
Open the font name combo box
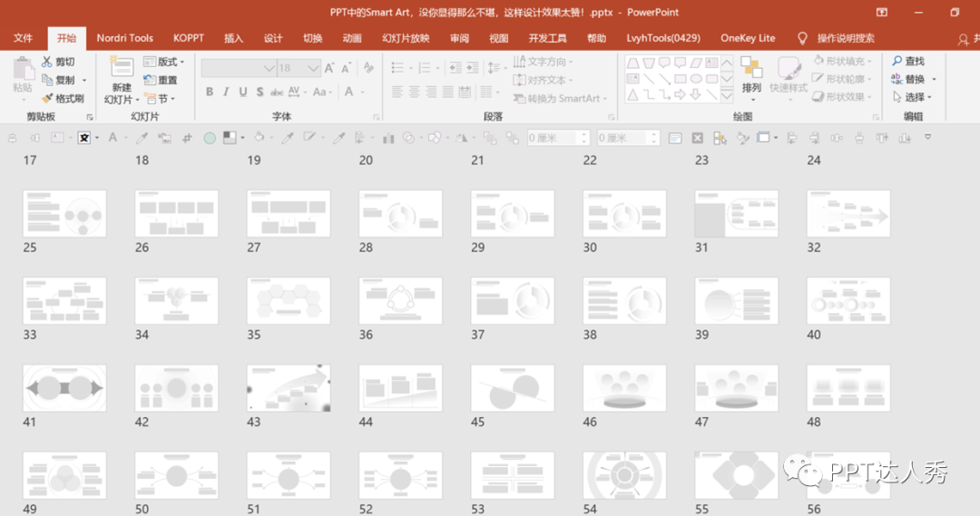point(239,67)
